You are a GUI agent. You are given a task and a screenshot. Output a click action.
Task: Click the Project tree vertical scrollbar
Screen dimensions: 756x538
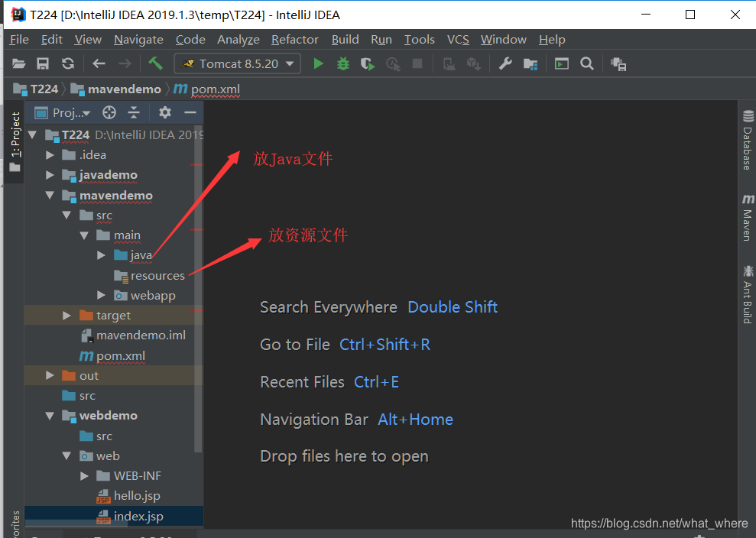[x=198, y=289]
